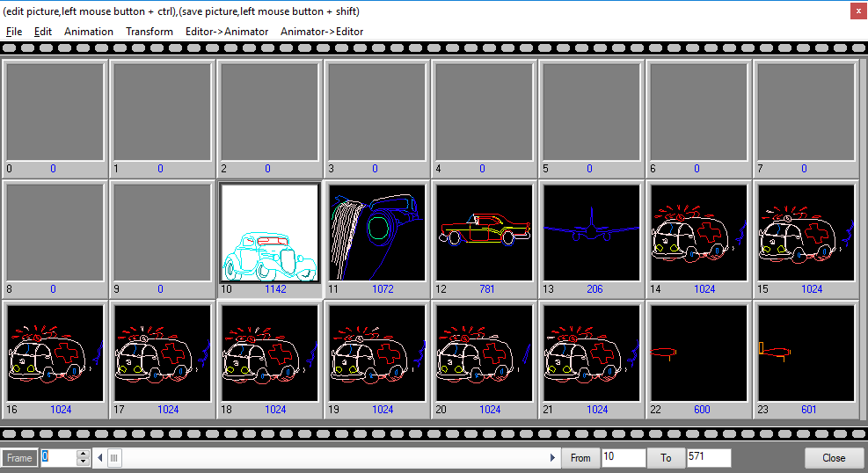868x473 pixels.
Task: Open the File menu
Action: pos(14,32)
